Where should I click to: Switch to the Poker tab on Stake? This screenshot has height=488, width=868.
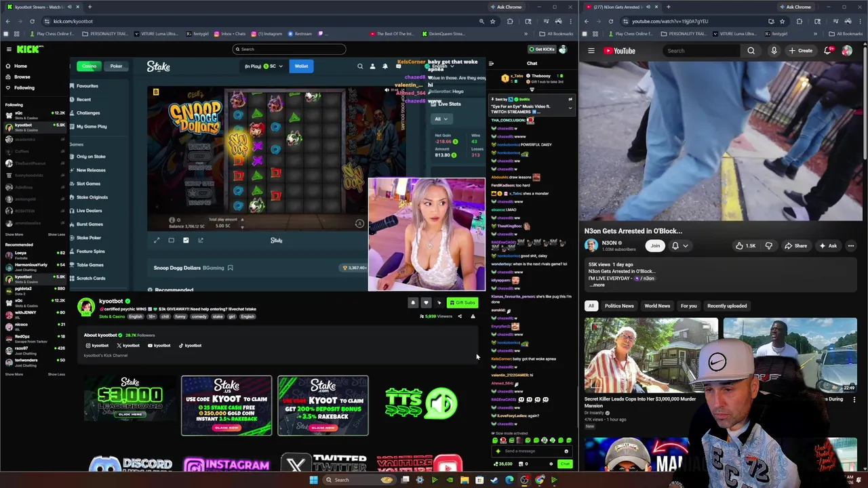pyautogui.click(x=116, y=66)
